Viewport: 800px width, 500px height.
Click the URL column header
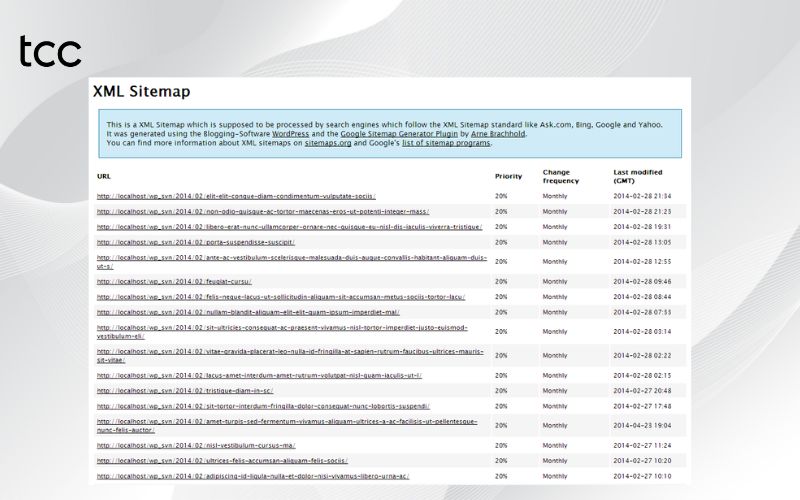(x=104, y=176)
